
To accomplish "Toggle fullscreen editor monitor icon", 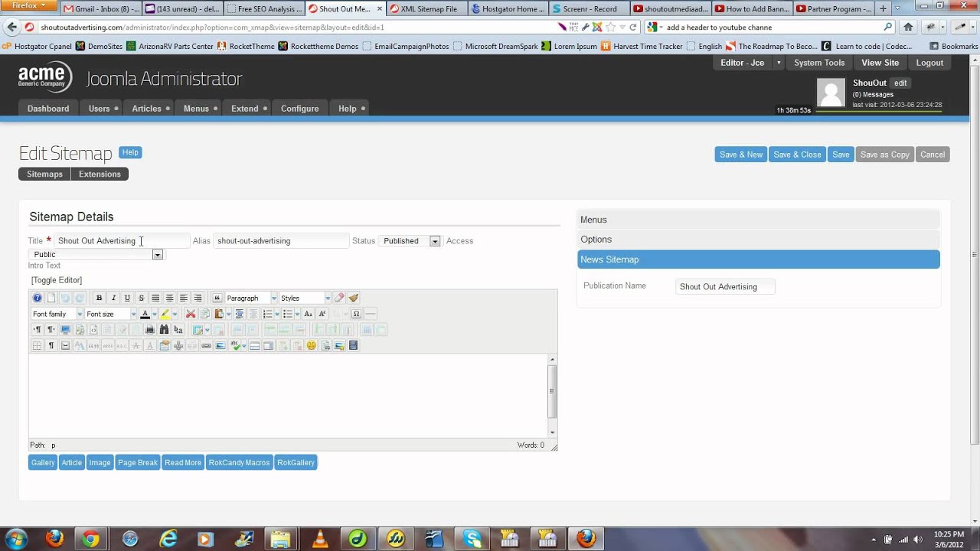I will point(65,330).
